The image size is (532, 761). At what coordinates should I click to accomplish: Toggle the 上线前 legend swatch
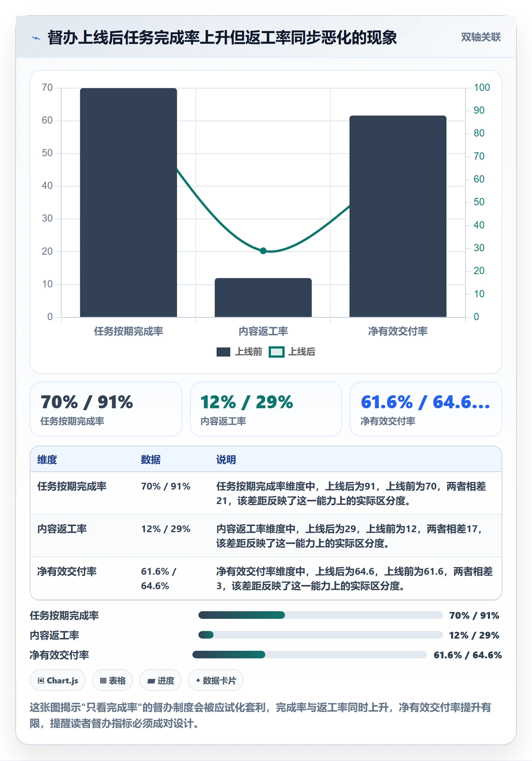click(223, 352)
